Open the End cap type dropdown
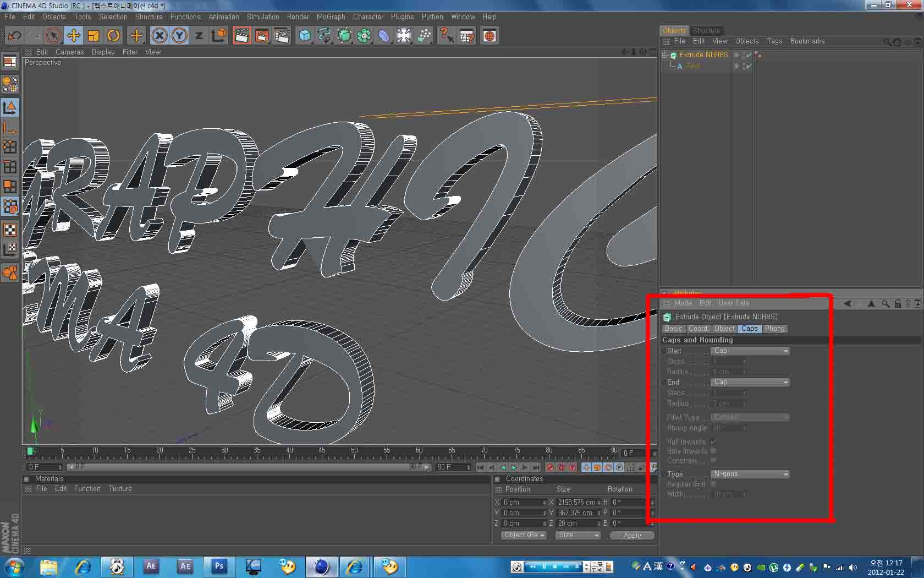Image resolution: width=924 pixels, height=578 pixels. point(750,382)
